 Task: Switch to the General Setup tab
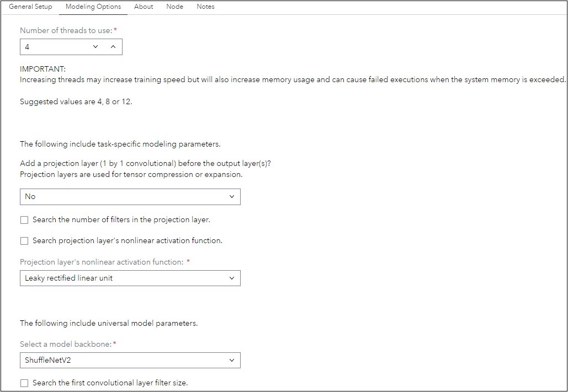point(30,7)
